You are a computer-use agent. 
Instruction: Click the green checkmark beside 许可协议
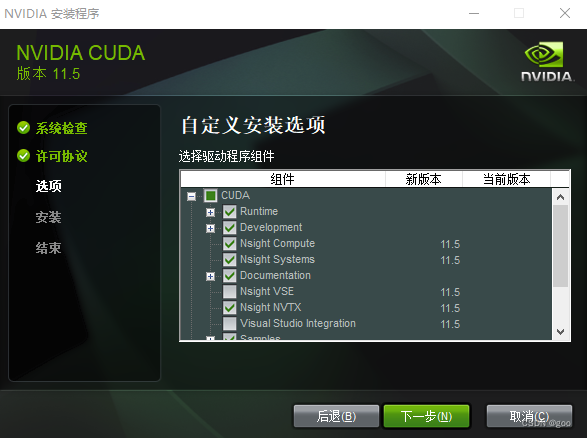[24, 155]
